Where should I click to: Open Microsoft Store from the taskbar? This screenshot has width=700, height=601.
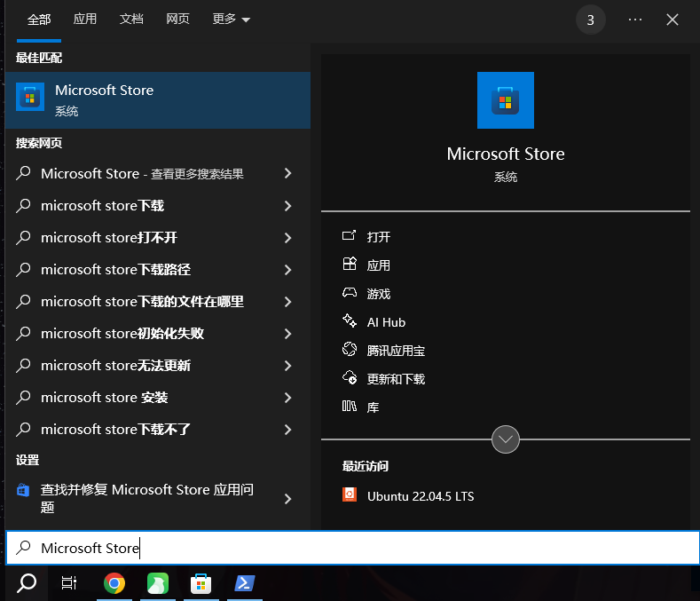pos(201,583)
